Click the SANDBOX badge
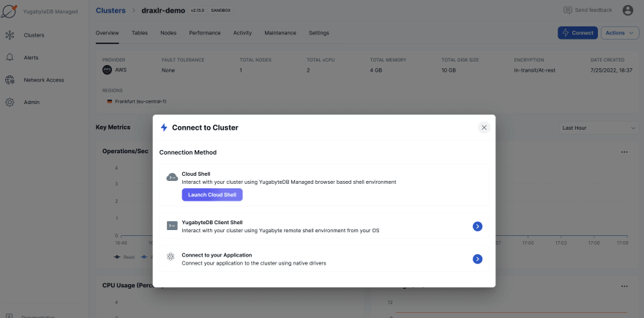This screenshot has width=644, height=318. pyautogui.click(x=220, y=11)
